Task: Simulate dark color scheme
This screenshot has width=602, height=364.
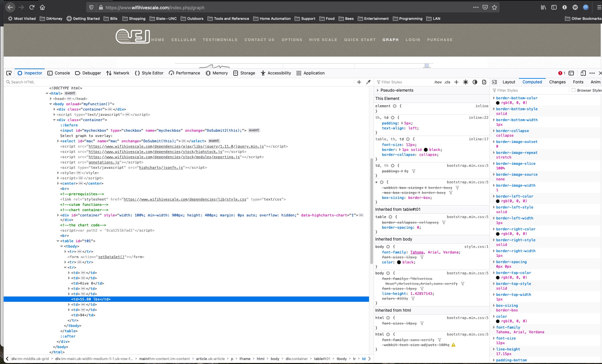Action: [x=475, y=82]
